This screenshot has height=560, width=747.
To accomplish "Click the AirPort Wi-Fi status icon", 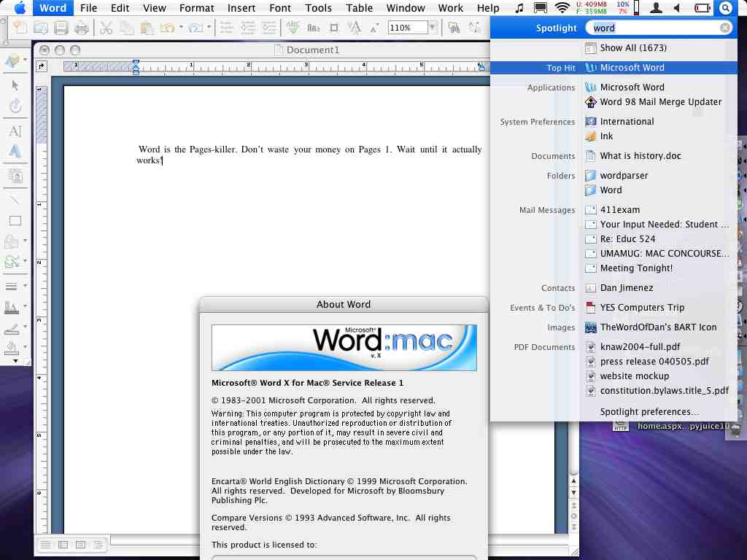I will point(562,7).
